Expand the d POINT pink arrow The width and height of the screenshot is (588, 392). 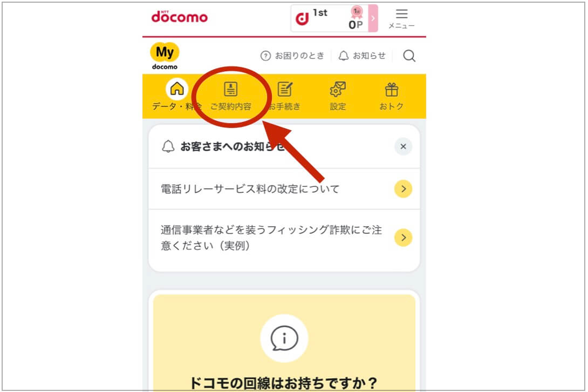(x=373, y=18)
